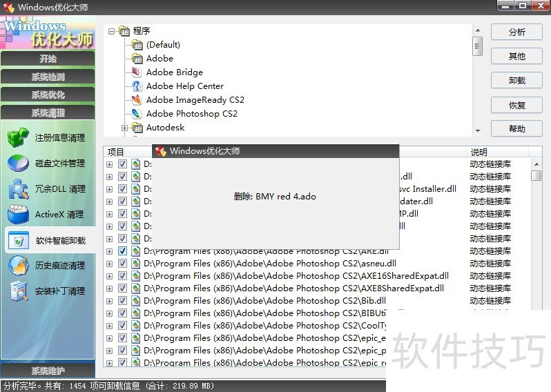Expand the BIBUti list row
Image resolution: width=551 pixels, height=392 pixels.
pyautogui.click(x=109, y=314)
